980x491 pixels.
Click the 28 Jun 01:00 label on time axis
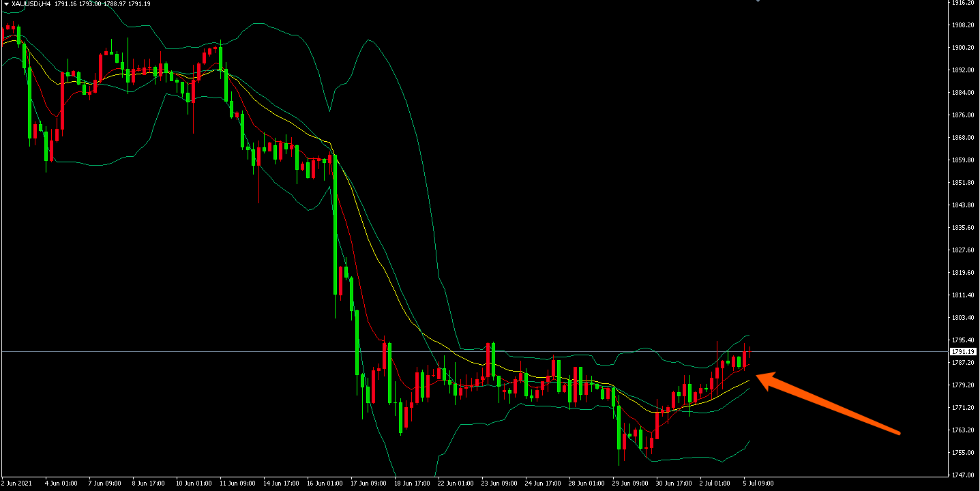click(586, 483)
